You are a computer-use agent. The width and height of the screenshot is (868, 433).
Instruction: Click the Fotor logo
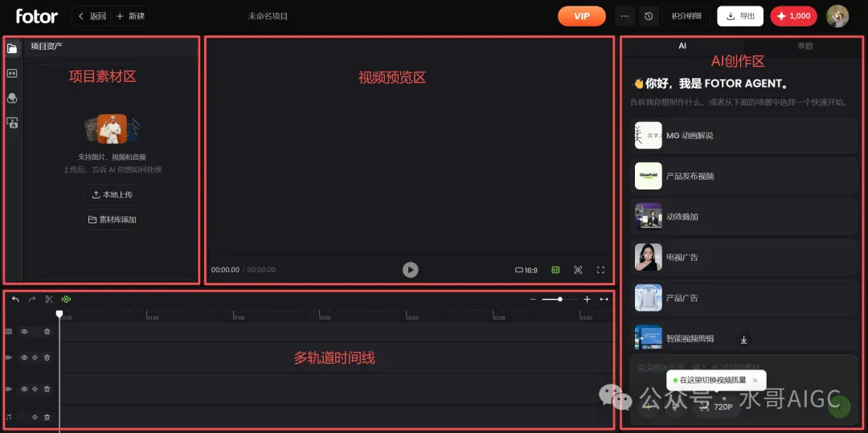pos(37,16)
